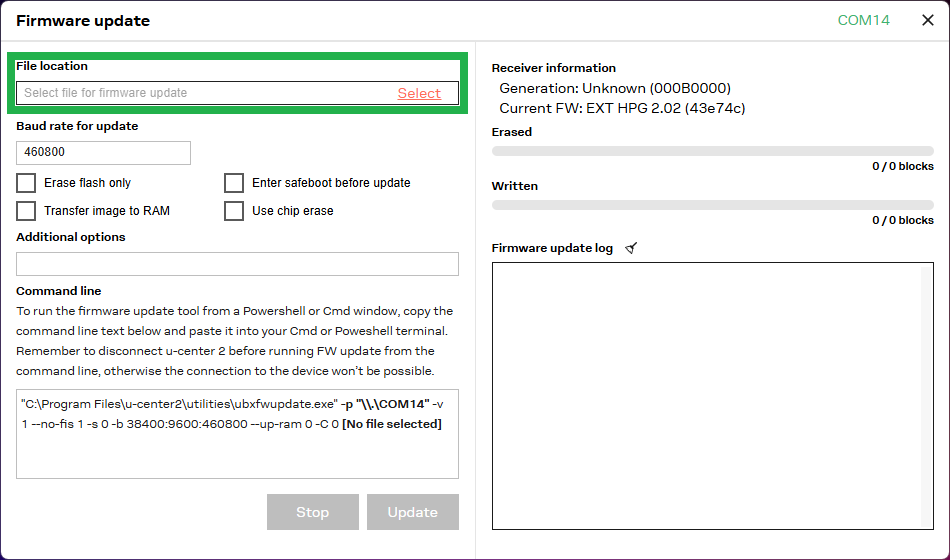950x560 pixels.
Task: Click the Use chip erase label text
Action: click(x=293, y=211)
